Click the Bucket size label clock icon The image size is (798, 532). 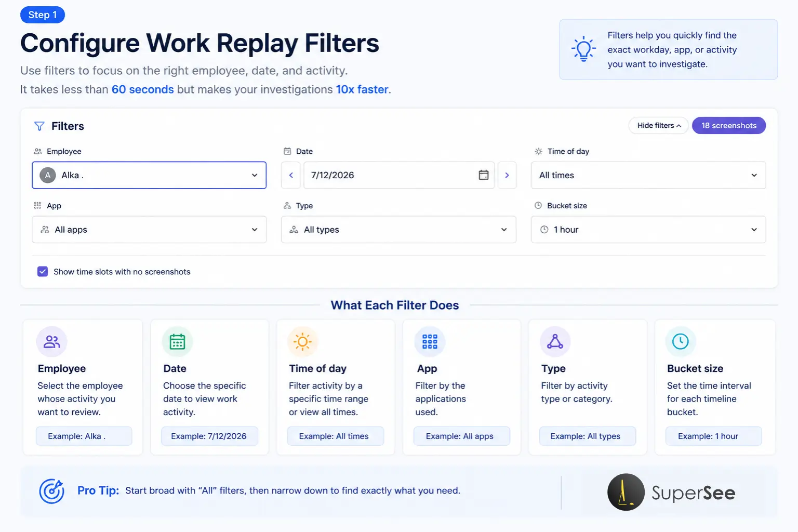pos(538,205)
